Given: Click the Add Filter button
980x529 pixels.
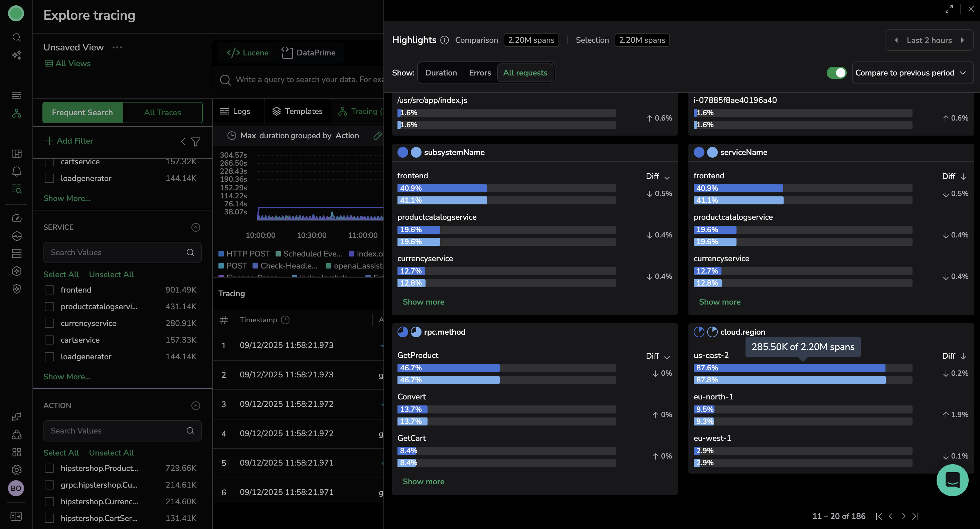Looking at the screenshot, I should 69,141.
